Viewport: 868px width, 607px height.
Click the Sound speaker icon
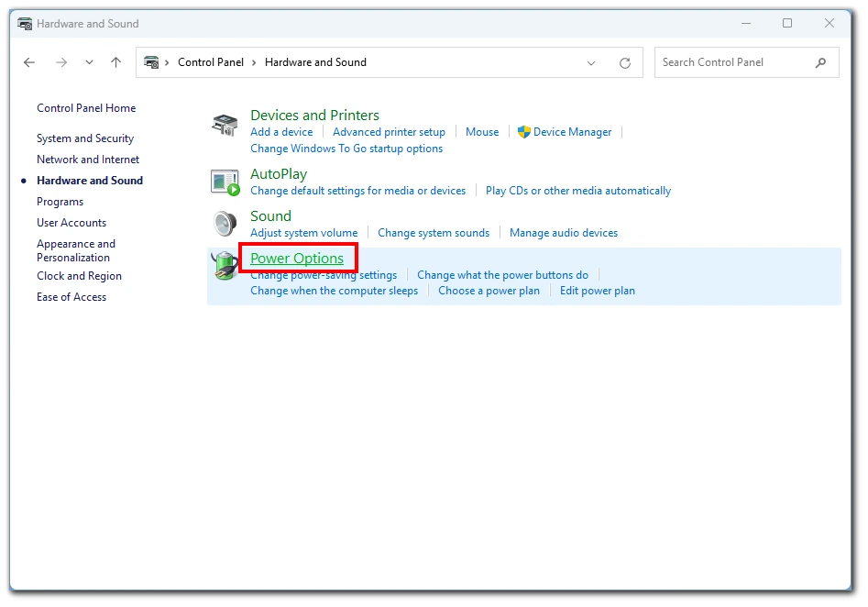(225, 224)
